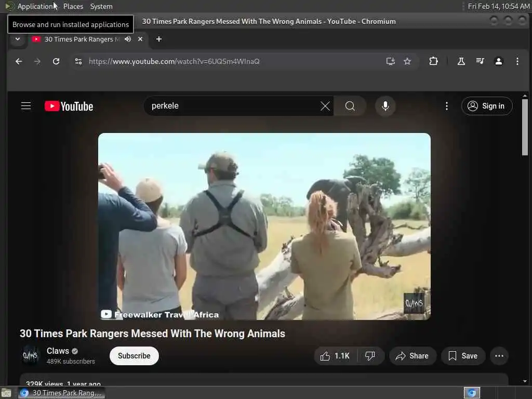
Task: Open Claws channel name link
Action: (x=58, y=351)
